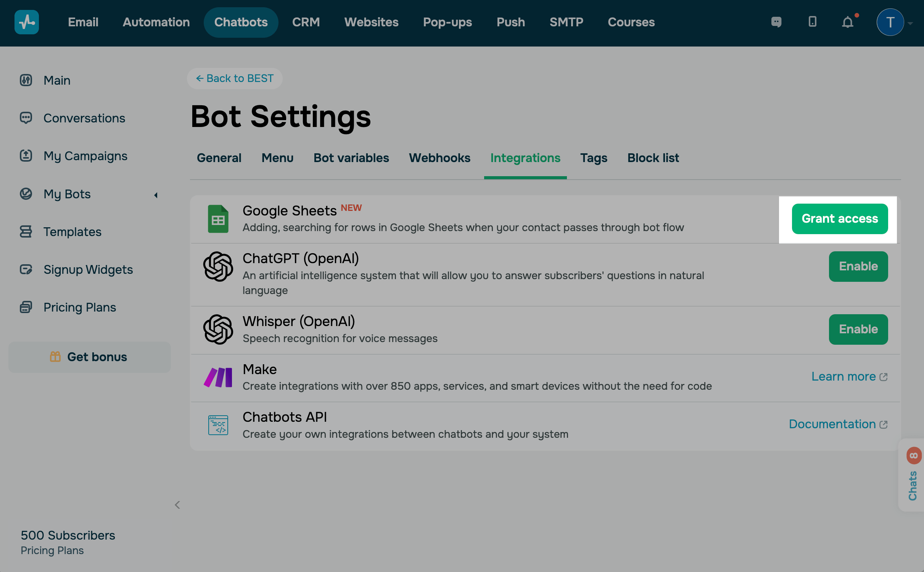924x572 pixels.
Task: Open the CRM top menu item
Action: (306, 22)
